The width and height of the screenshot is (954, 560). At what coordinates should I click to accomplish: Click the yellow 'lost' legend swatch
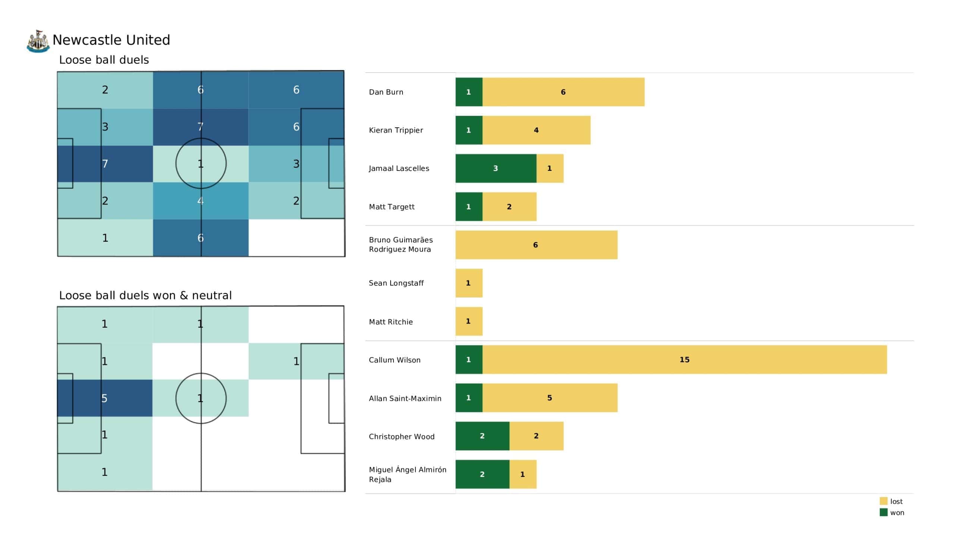(884, 501)
